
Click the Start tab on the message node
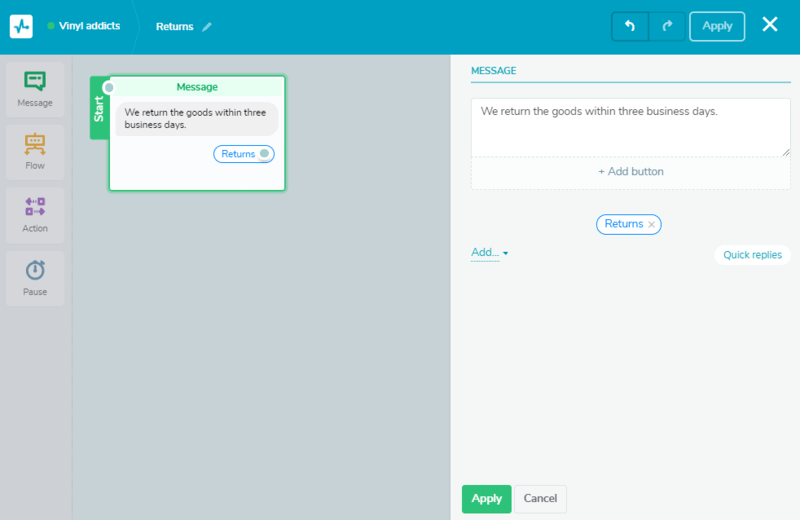99,108
